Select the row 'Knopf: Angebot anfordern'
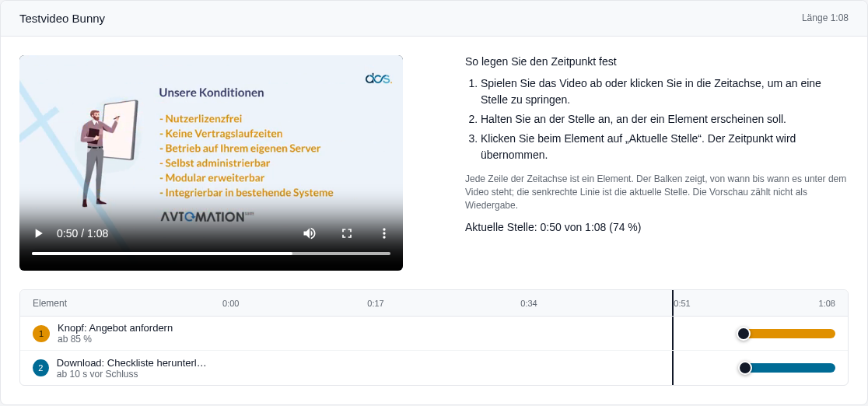 point(434,334)
